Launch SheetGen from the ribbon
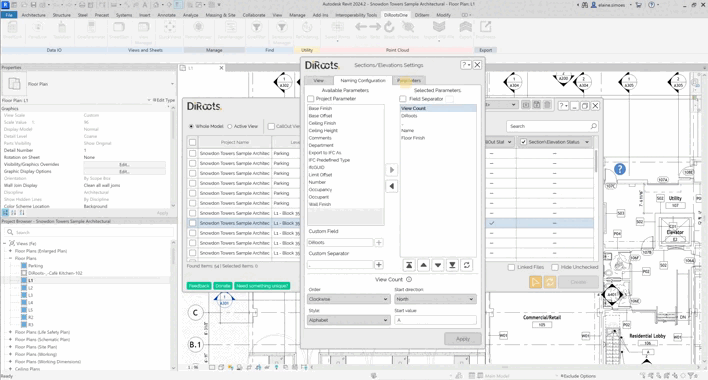This screenshot has height=380, width=708. point(119,31)
